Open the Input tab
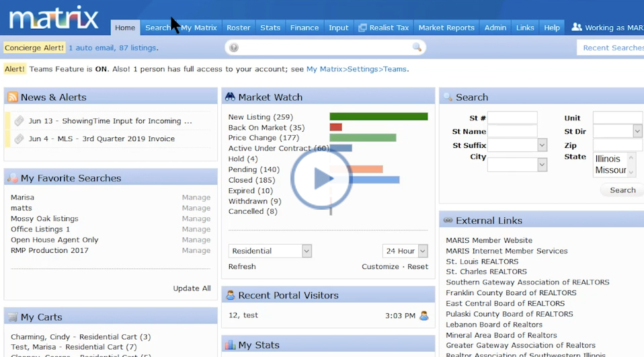Screen dimensions: 644x357 point(338,28)
